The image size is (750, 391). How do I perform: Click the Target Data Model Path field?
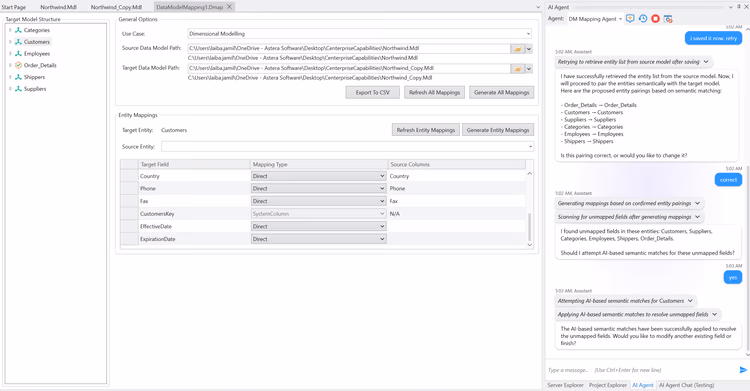click(x=349, y=68)
